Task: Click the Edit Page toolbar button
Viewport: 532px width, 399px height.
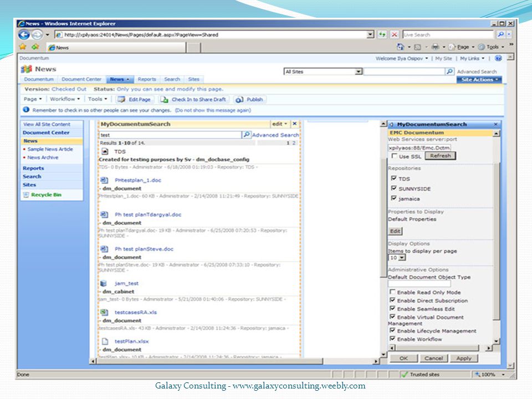Action: click(x=134, y=99)
